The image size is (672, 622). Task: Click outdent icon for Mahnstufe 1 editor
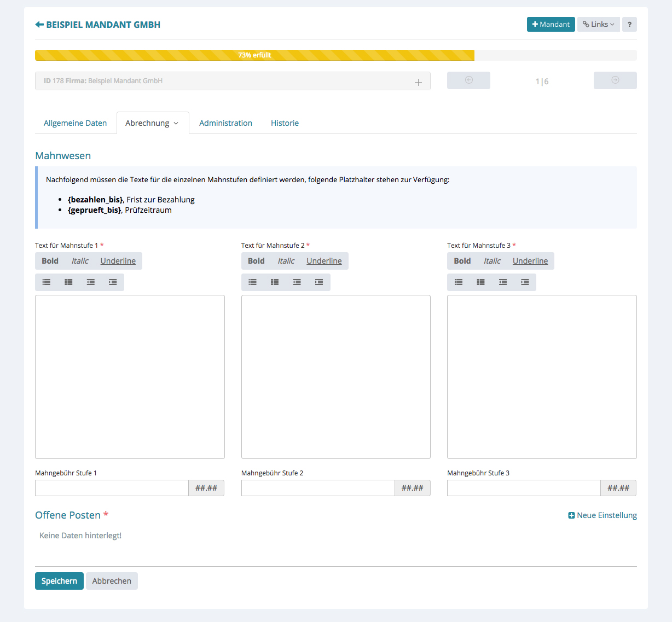coord(91,282)
